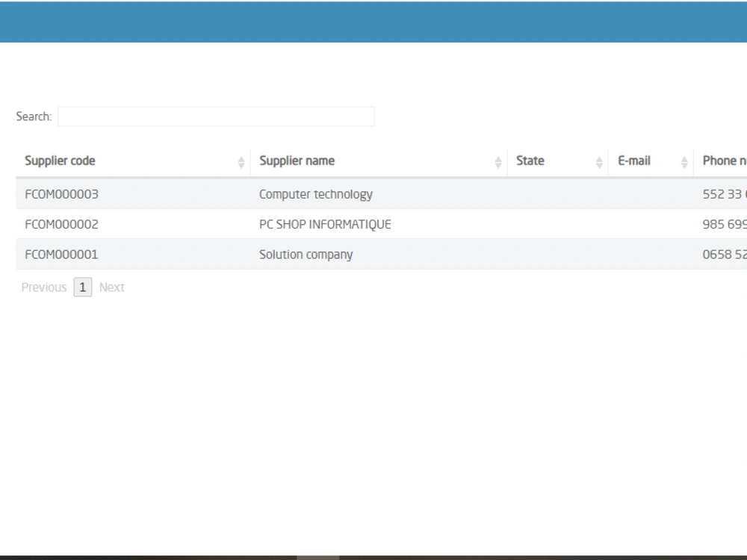Sort by State column header
This screenshot has height=560, width=747.
[x=558, y=161]
